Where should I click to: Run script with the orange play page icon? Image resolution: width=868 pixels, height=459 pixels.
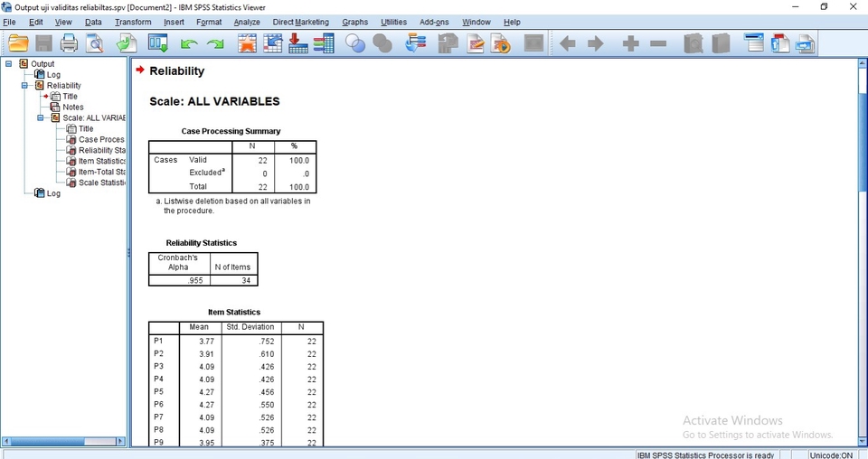pyautogui.click(x=501, y=43)
